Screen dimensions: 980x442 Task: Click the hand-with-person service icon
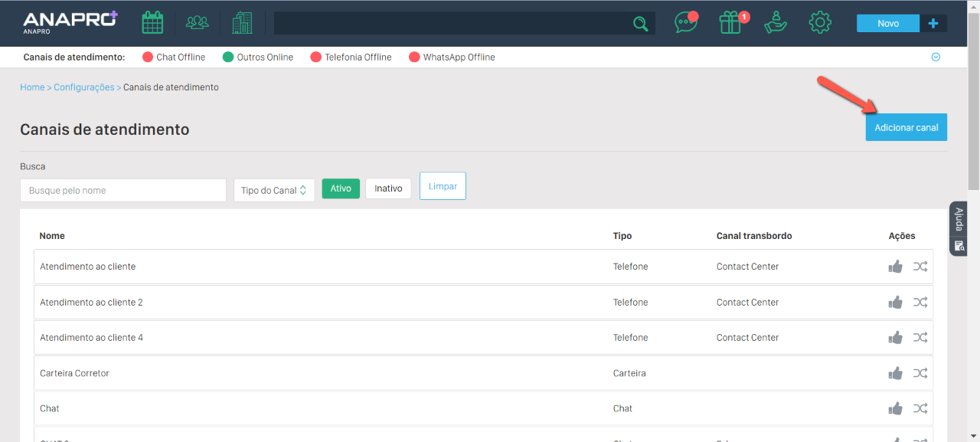click(x=776, y=23)
